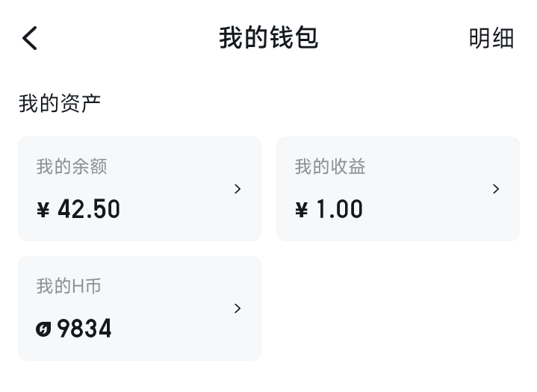Click the 我的收益 label text

pos(330,167)
